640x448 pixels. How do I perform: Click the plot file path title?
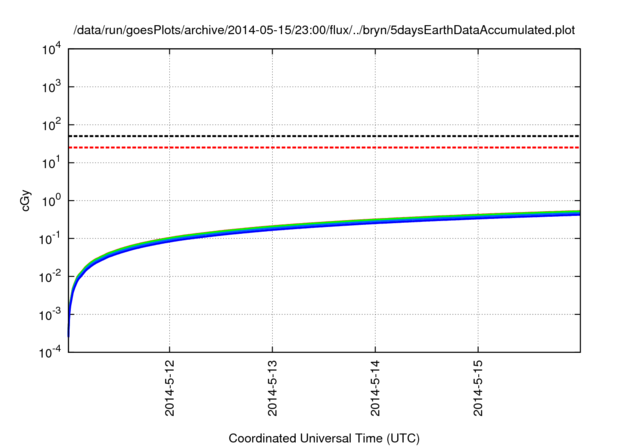click(x=324, y=30)
